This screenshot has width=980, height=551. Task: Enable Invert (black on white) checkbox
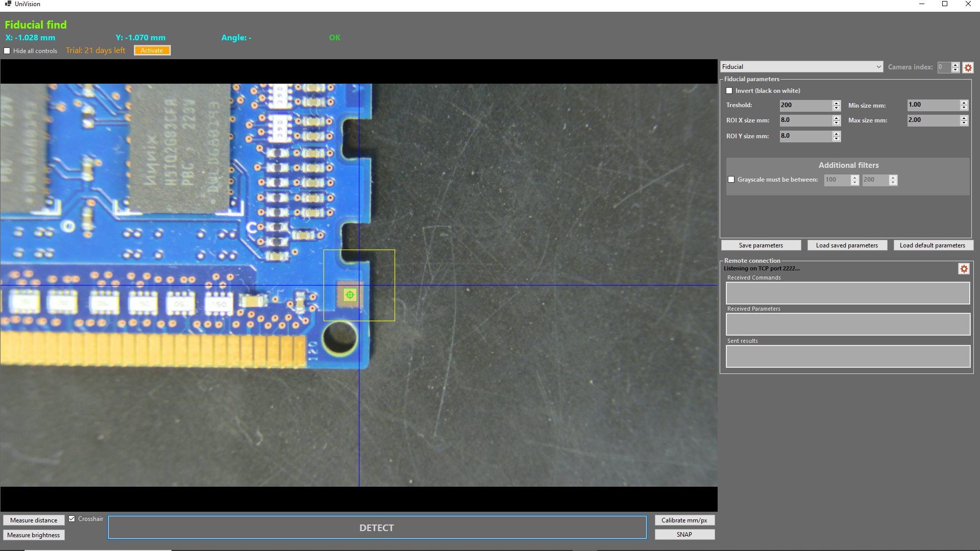coord(729,91)
